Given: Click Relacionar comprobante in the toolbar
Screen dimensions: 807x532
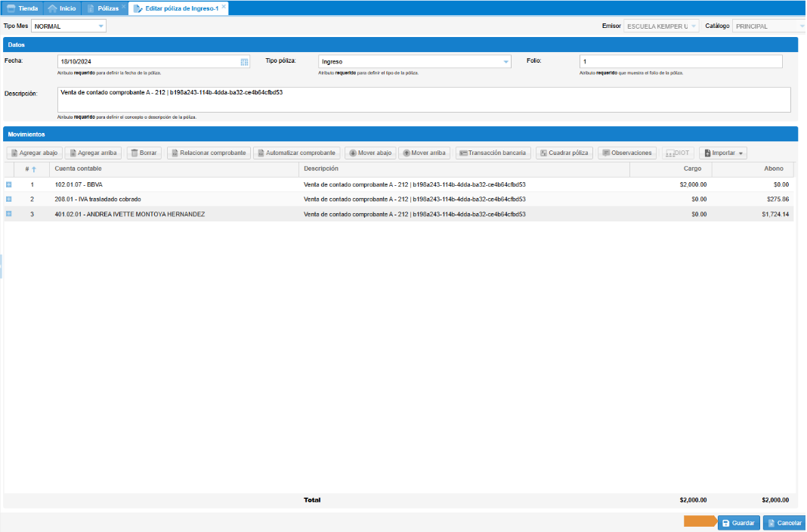Looking at the screenshot, I should (x=209, y=153).
